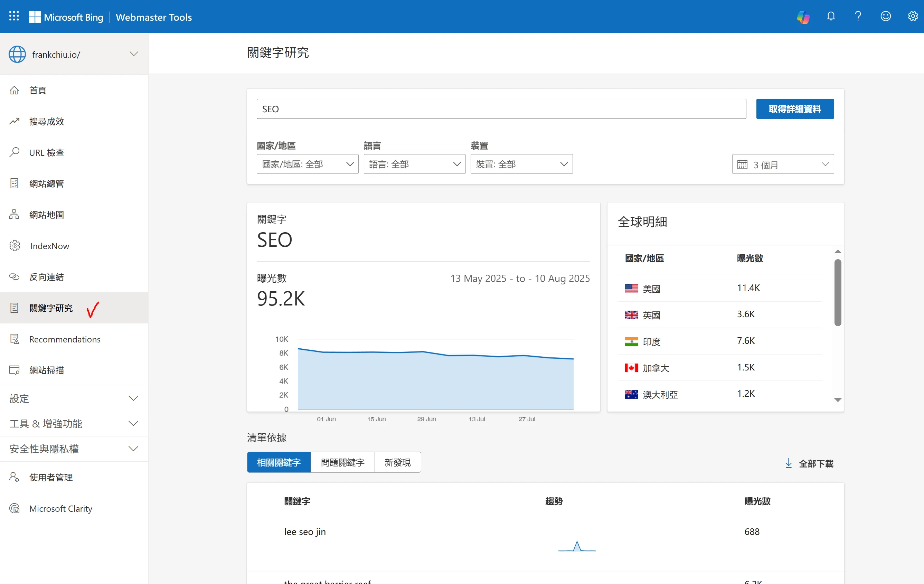Image resolution: width=924 pixels, height=584 pixels.
Task: Open the 網站地圖 page
Action: point(47,215)
